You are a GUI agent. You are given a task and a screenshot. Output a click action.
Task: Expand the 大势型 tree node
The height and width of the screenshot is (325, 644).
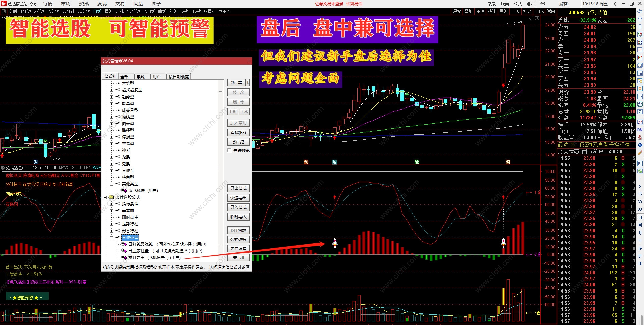(111, 83)
